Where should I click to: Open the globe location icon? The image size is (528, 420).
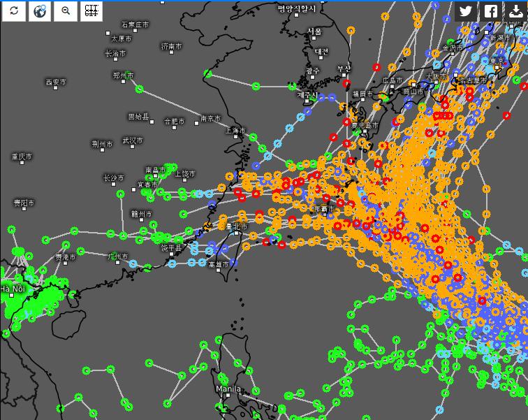point(40,11)
